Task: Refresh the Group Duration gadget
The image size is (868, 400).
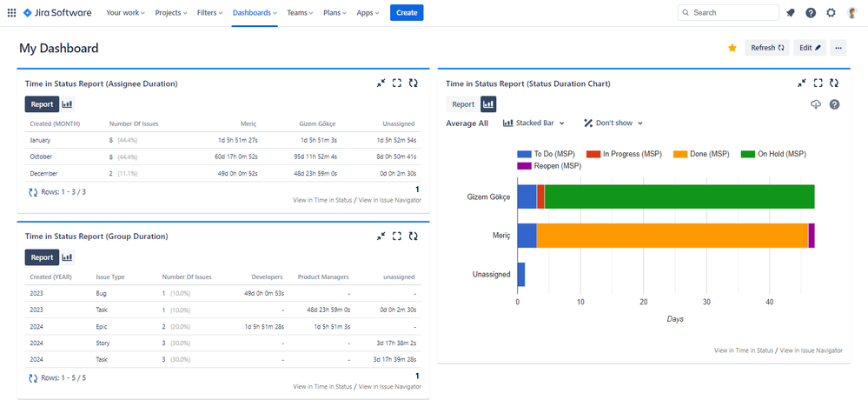Action: [x=413, y=236]
